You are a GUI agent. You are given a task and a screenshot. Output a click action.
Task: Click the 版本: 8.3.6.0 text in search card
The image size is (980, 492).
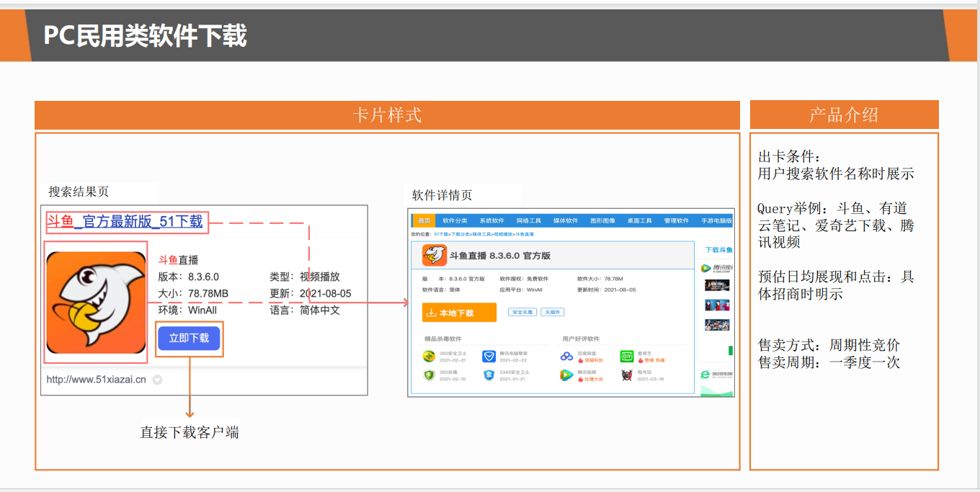(189, 277)
